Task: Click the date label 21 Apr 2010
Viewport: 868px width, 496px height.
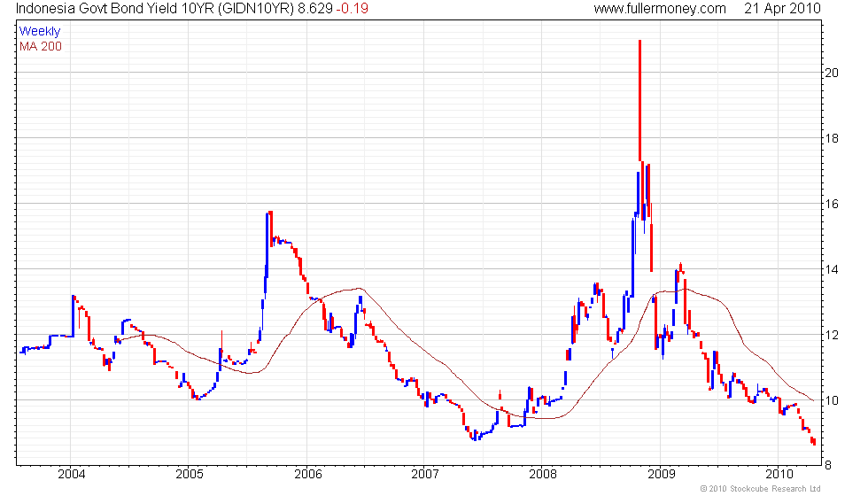Action: [782, 9]
